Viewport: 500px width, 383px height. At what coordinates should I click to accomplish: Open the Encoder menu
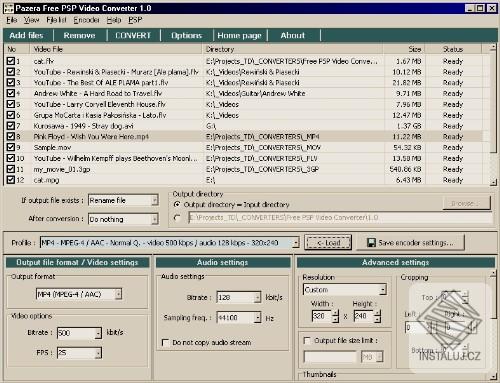point(86,20)
